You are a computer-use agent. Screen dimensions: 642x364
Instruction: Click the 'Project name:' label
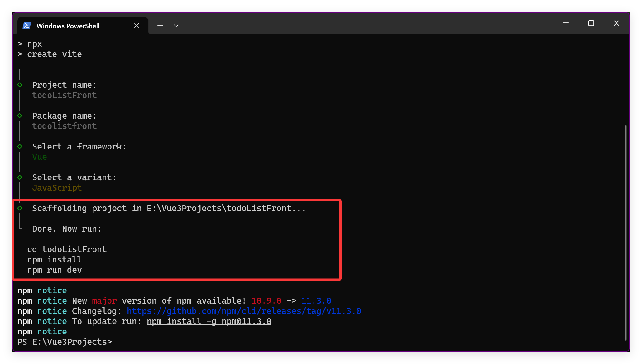(65, 85)
